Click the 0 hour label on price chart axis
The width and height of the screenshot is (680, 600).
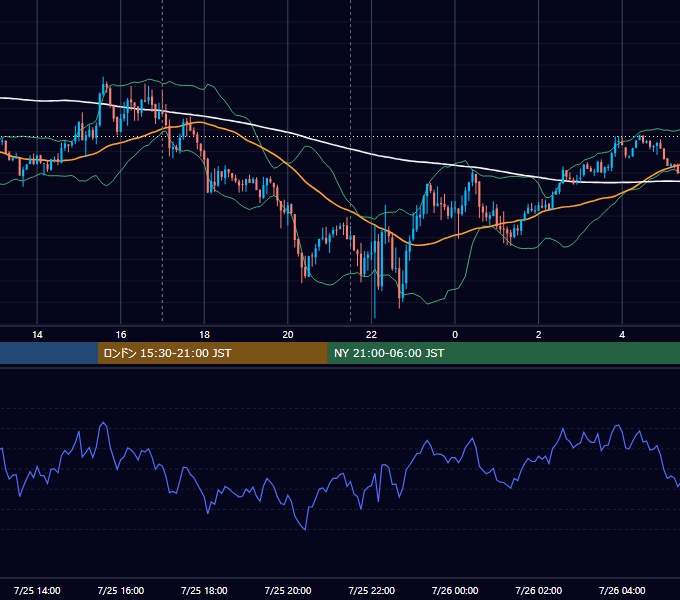[x=455, y=335]
